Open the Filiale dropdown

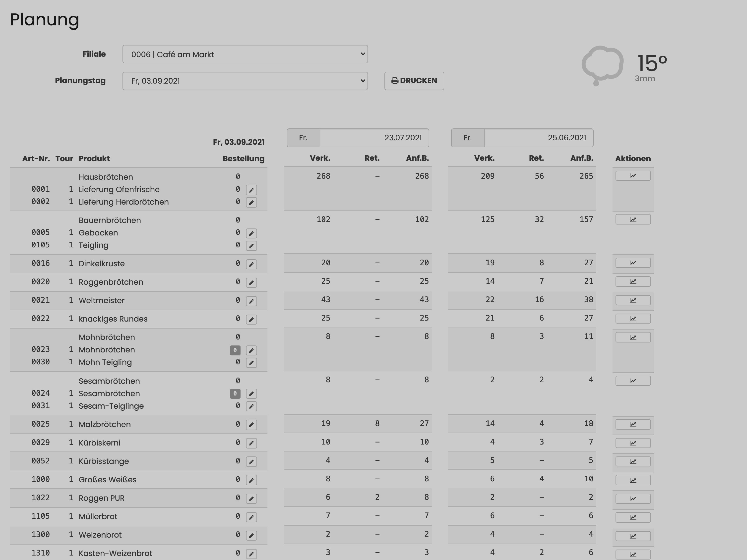click(x=245, y=54)
